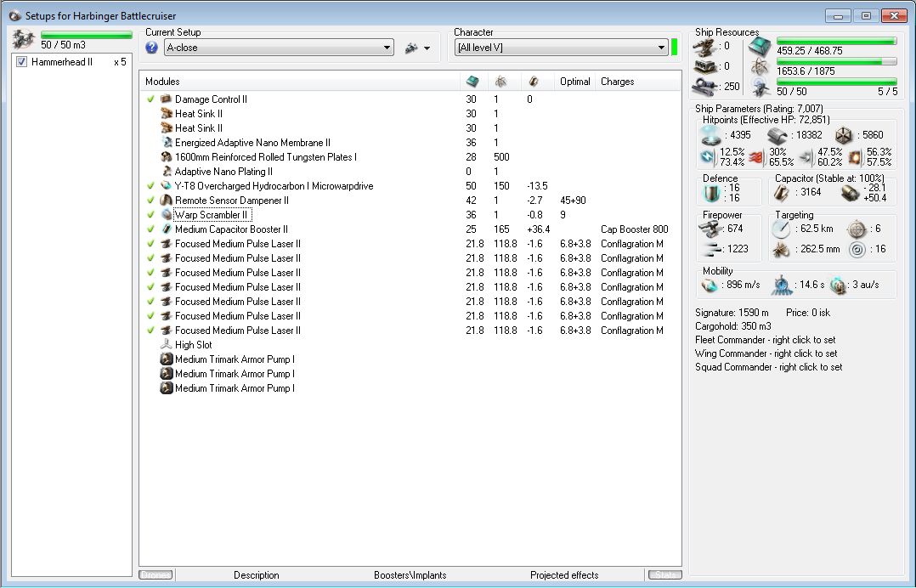Toggle the Damage Control II active checkmark

pyautogui.click(x=150, y=99)
